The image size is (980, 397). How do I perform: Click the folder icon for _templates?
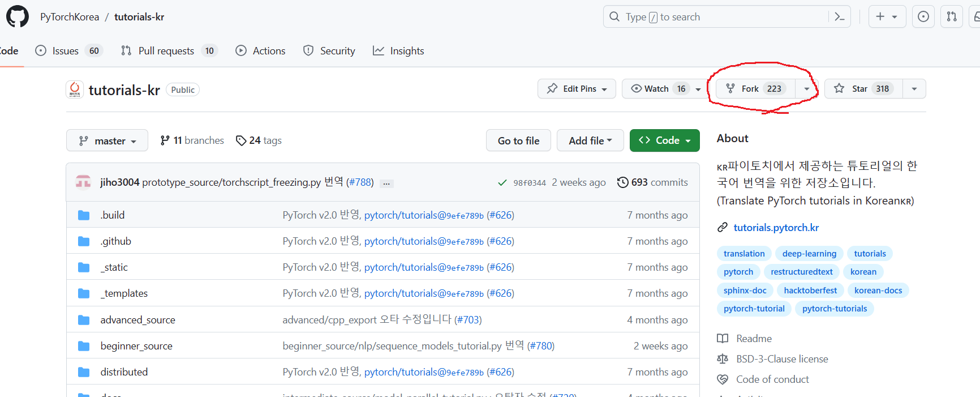pos(84,293)
